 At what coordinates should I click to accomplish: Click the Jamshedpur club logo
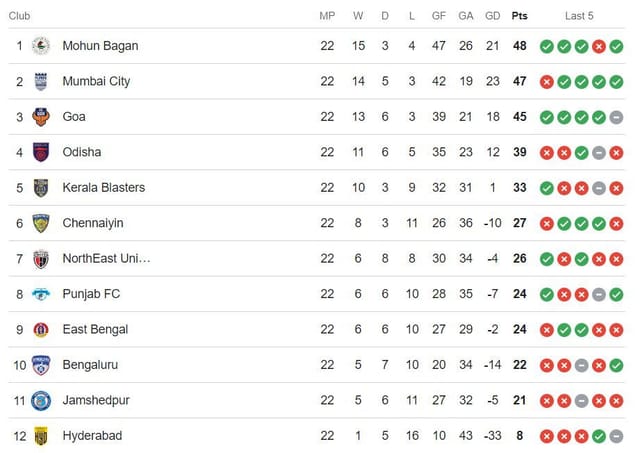[x=41, y=400]
